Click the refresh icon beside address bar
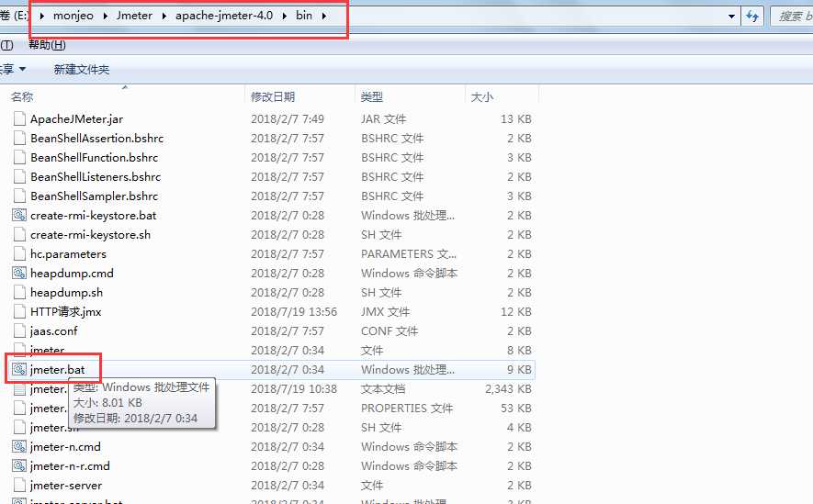The height and width of the screenshot is (504, 813). coord(752,16)
